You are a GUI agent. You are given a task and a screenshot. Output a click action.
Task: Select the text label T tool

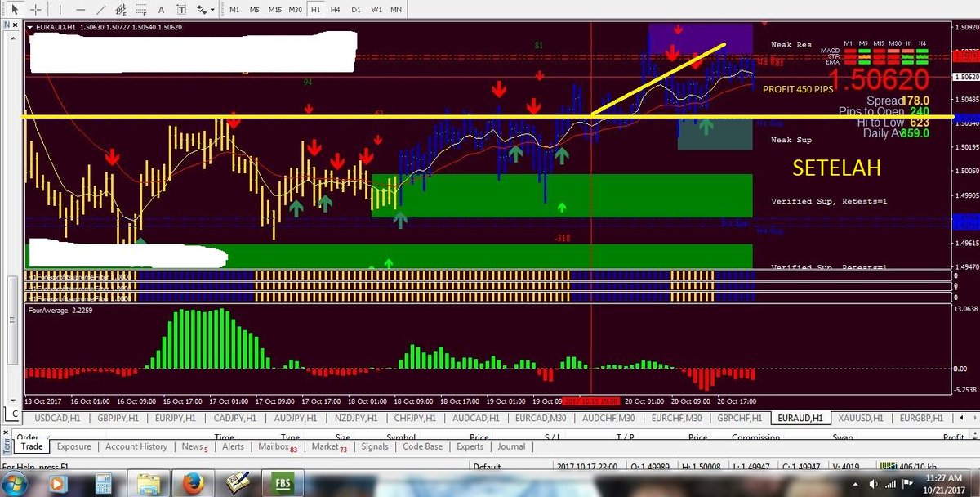click(181, 9)
